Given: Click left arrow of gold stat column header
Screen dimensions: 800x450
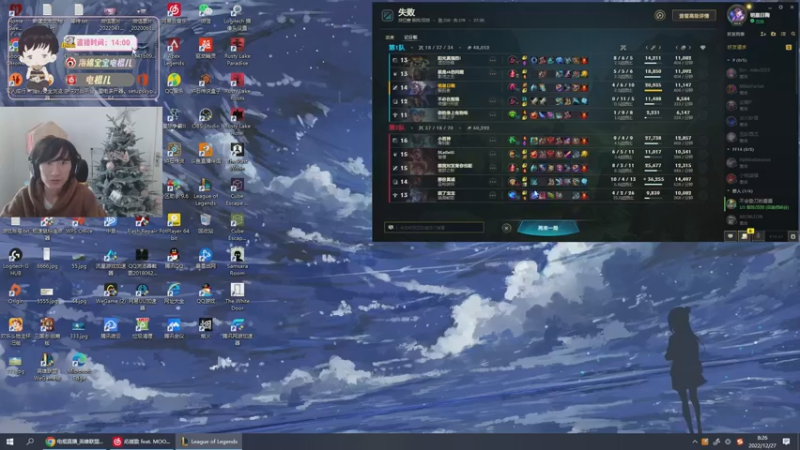Looking at the screenshot, I should [x=677, y=47].
